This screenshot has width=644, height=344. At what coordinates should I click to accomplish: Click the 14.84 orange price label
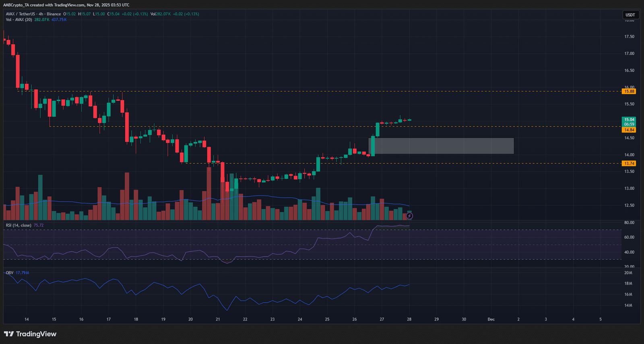(629, 130)
